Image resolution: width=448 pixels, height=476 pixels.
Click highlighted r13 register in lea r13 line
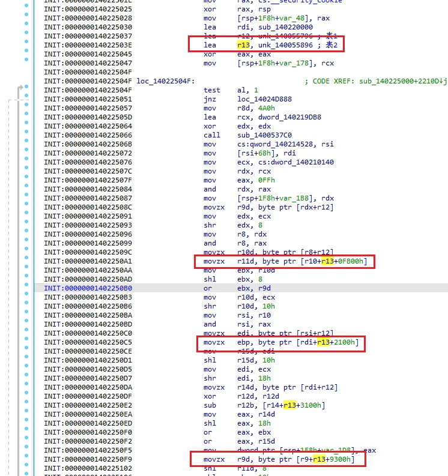(x=244, y=45)
